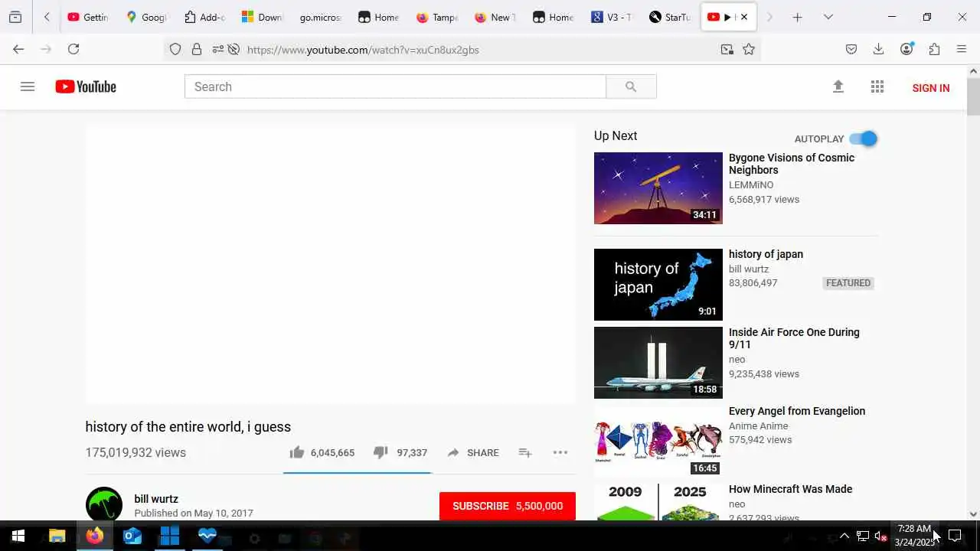Switch to the Google Maps tab
The image size is (980, 551).
tap(146, 17)
